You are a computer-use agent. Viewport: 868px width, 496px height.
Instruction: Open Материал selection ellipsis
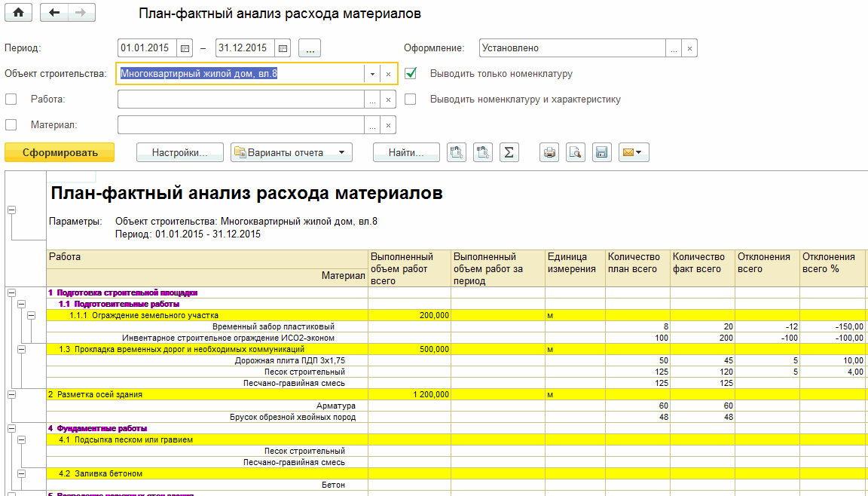point(372,125)
